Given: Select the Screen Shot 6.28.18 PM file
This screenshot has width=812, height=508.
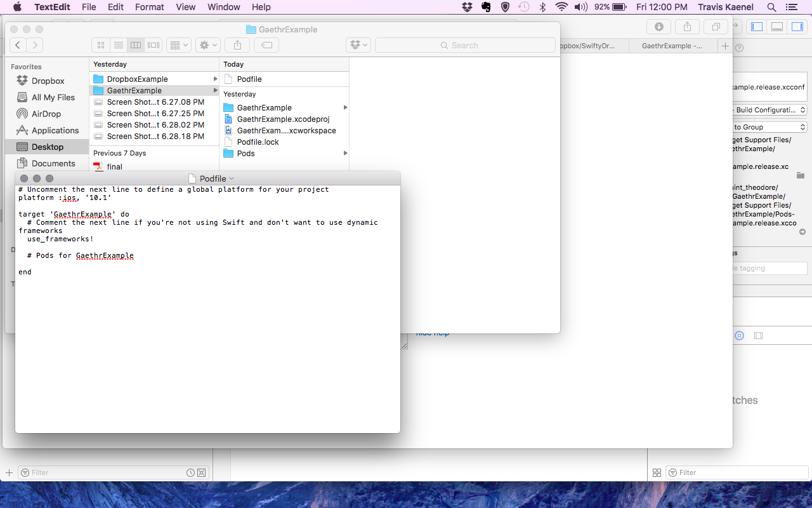Looking at the screenshot, I should (155, 136).
